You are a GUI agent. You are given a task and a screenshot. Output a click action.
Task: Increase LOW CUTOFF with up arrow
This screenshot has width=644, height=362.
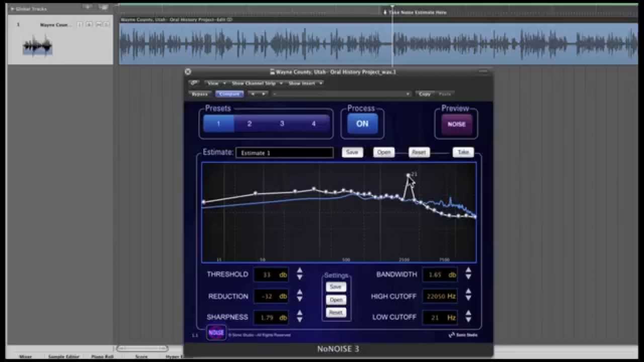(468, 313)
